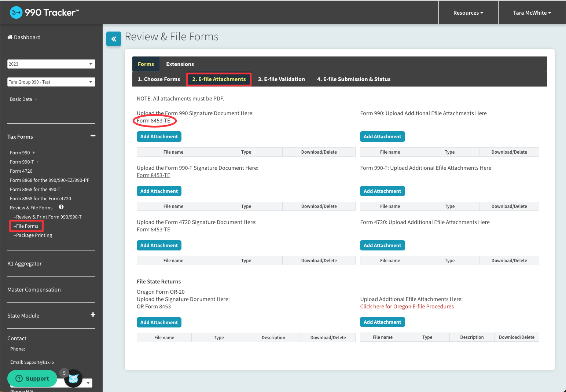Image resolution: width=566 pixels, height=392 pixels.
Task: Open the 2023 tax year dropdown
Action: click(51, 64)
